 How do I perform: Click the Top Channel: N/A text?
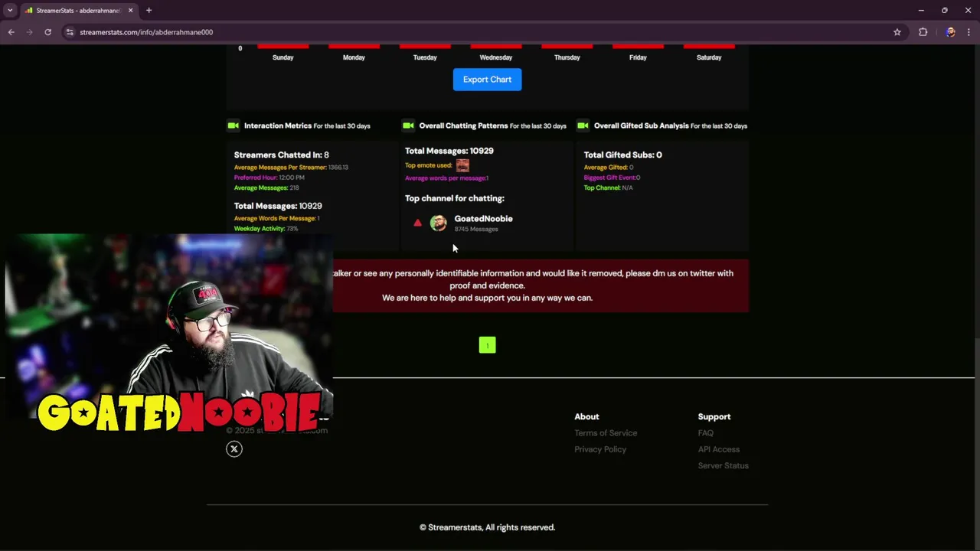click(608, 187)
